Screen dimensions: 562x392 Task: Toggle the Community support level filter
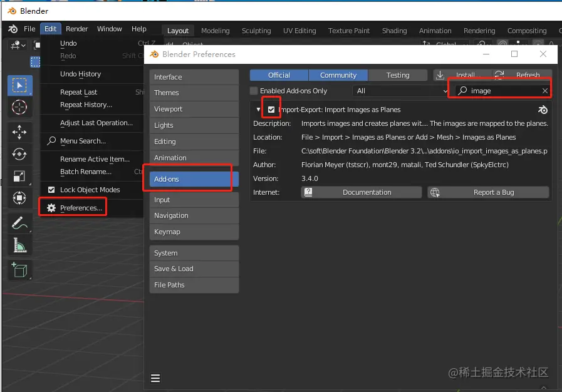click(338, 75)
